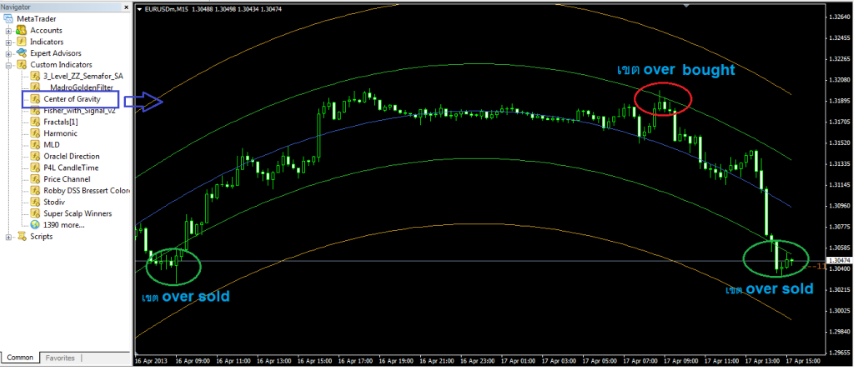Click the icon next to Harmonic indicator
854x367 pixels.
click(x=35, y=133)
